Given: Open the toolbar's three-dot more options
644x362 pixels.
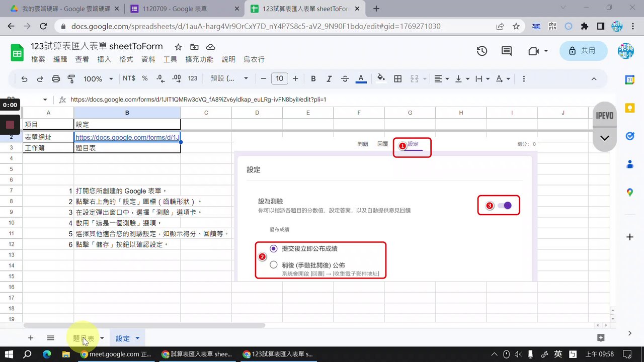Looking at the screenshot, I should [x=524, y=79].
